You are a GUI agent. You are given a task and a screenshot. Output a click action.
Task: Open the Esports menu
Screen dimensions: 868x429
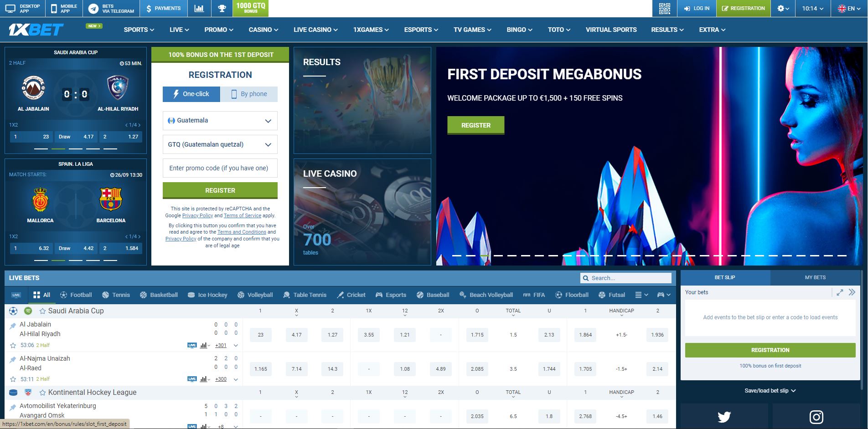tap(421, 30)
